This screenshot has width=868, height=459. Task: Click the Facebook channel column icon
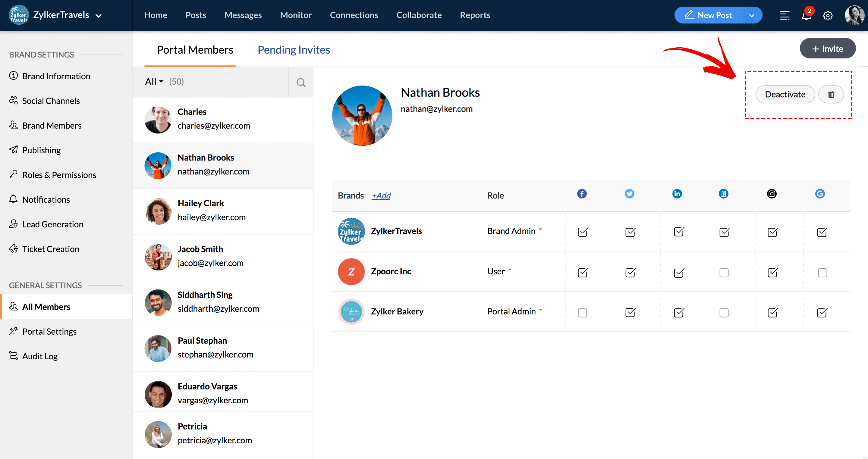pyautogui.click(x=582, y=194)
